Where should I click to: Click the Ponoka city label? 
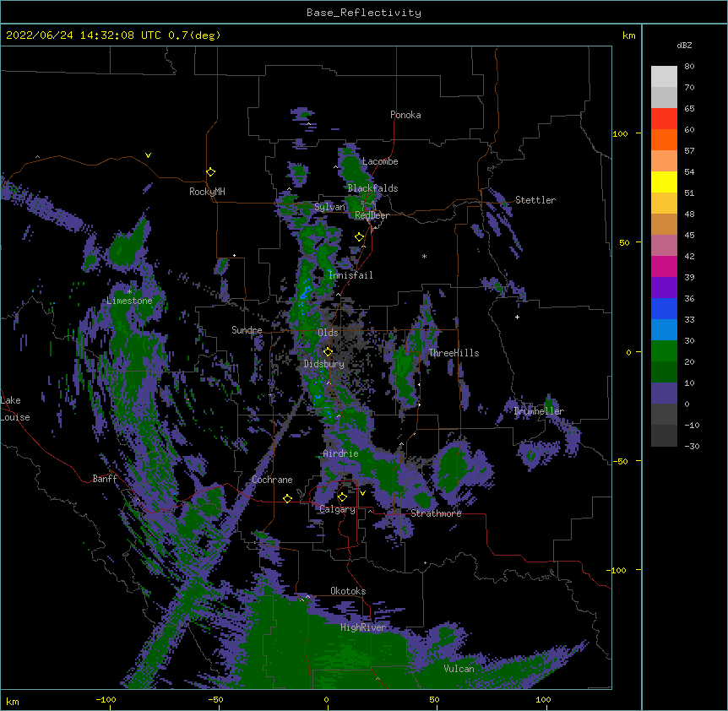(405, 115)
